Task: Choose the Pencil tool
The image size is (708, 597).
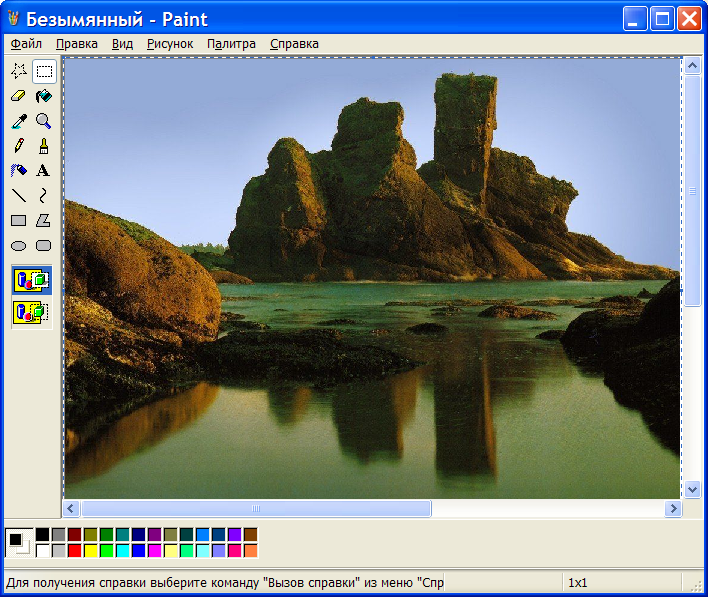Action: pyautogui.click(x=19, y=146)
